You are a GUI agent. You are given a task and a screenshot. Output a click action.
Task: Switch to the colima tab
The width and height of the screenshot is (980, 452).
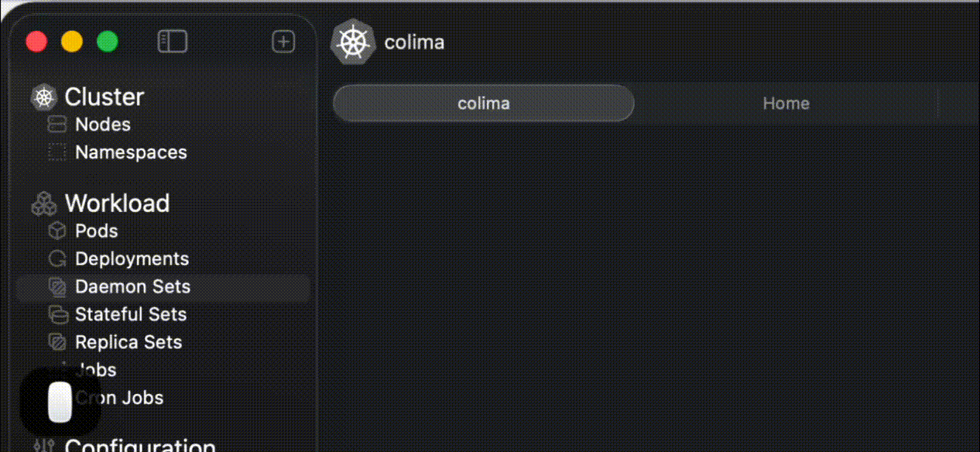[x=483, y=104]
